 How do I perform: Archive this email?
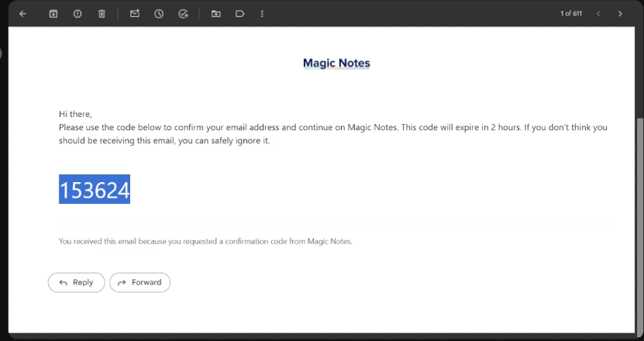(x=53, y=14)
